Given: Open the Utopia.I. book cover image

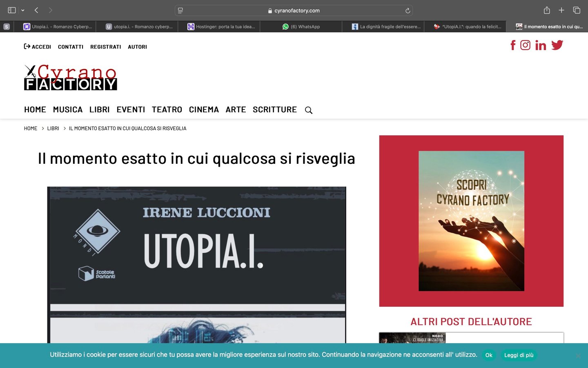Looking at the screenshot, I should click(197, 265).
